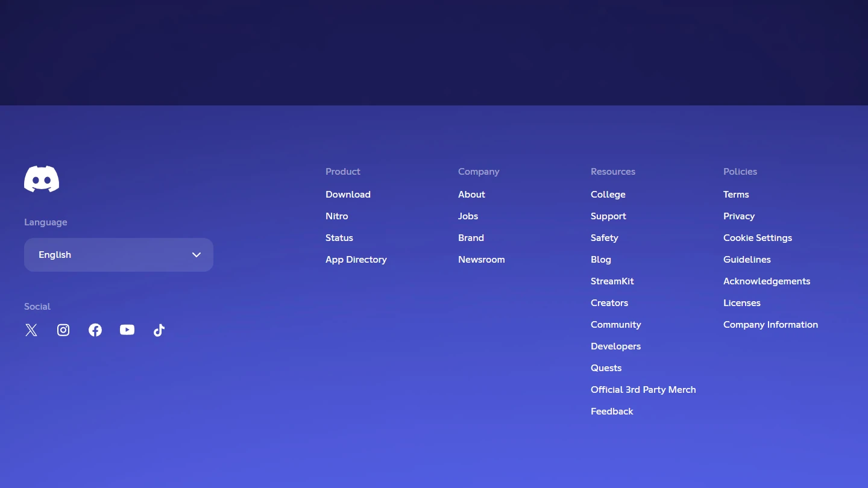868x488 pixels.
Task: Go to the StreamKit page
Action: (612, 281)
